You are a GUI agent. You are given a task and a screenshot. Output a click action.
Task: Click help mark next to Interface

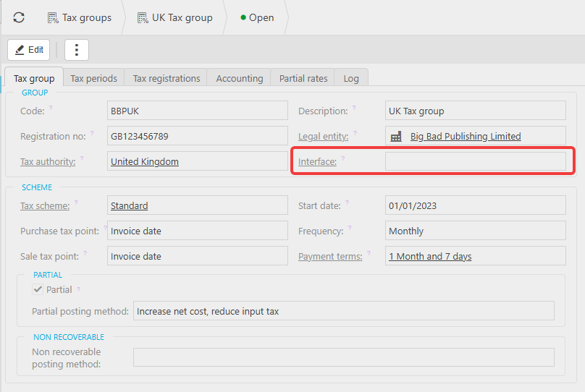[343, 158]
